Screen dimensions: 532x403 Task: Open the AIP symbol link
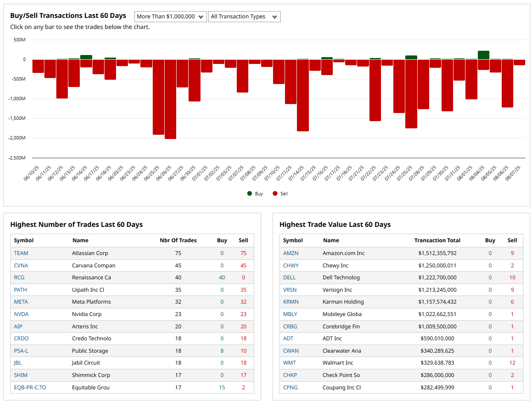(18, 327)
